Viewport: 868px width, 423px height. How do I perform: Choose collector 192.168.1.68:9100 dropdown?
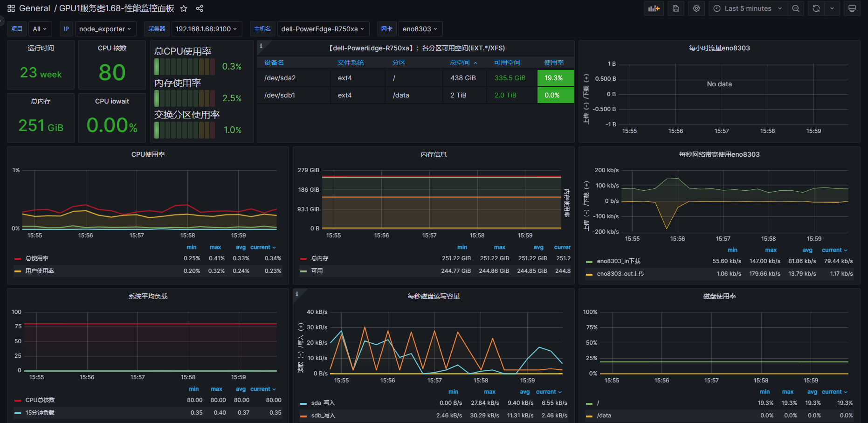(207, 29)
